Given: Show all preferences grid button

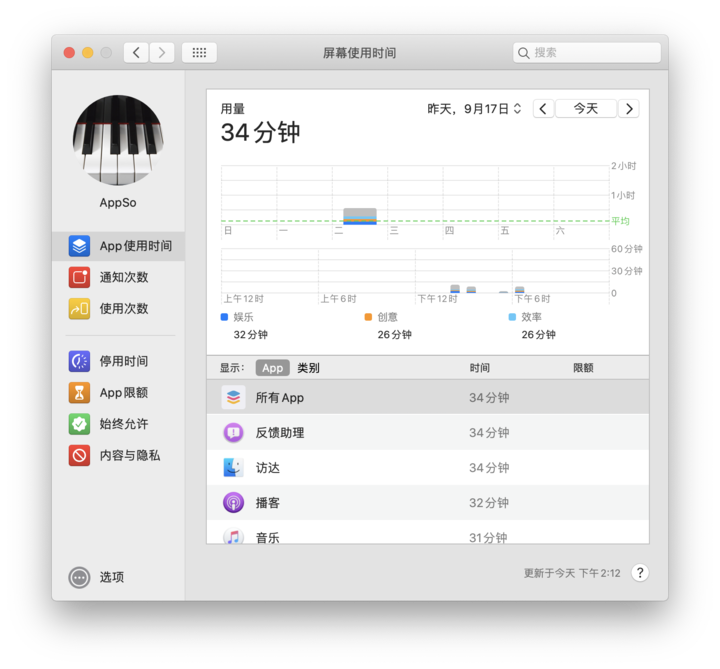Looking at the screenshot, I should (x=199, y=52).
